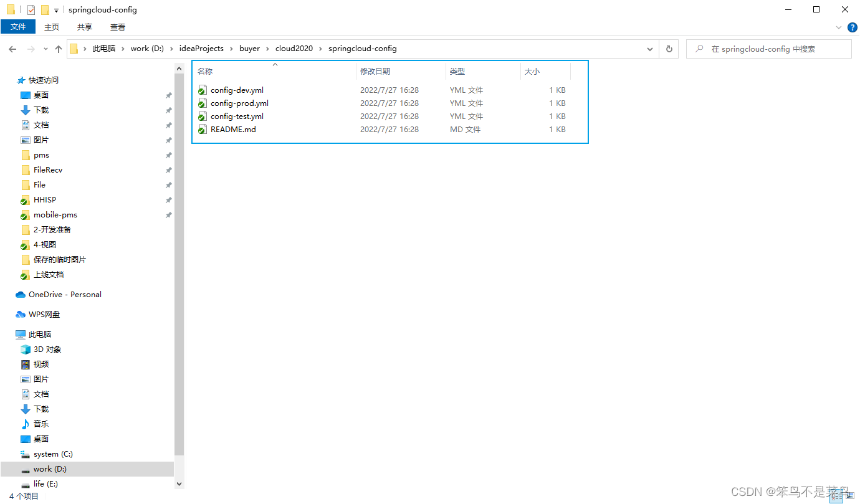Select WPS网盘 in the sidebar

point(44,315)
